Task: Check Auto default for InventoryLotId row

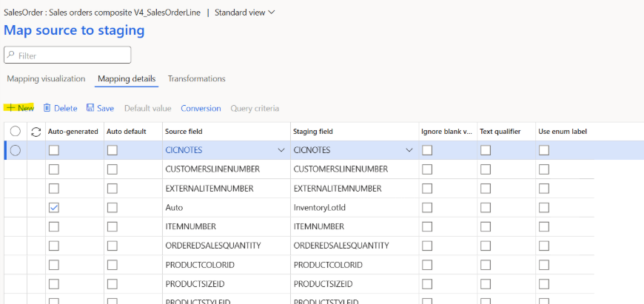Action: coord(112,208)
